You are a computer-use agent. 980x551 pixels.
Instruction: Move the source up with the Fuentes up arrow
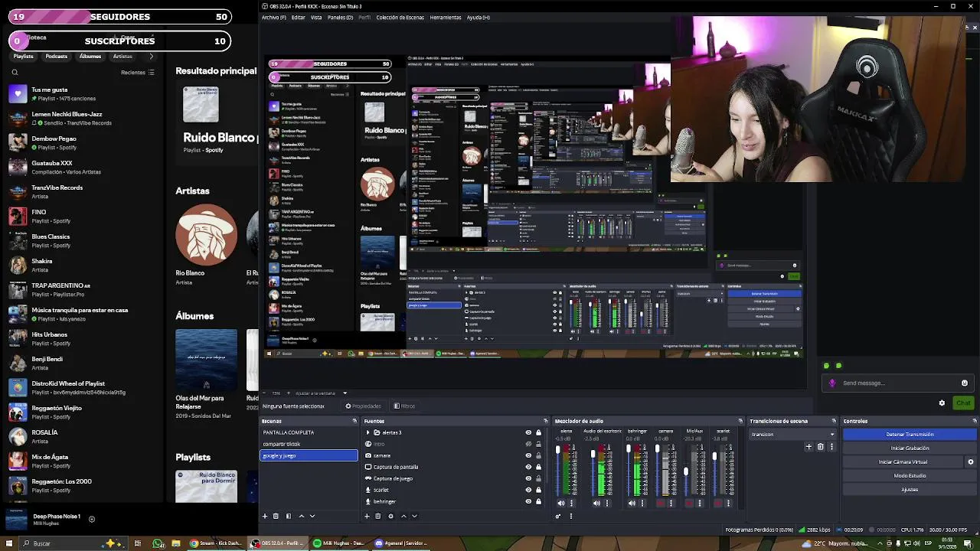pyautogui.click(x=403, y=516)
